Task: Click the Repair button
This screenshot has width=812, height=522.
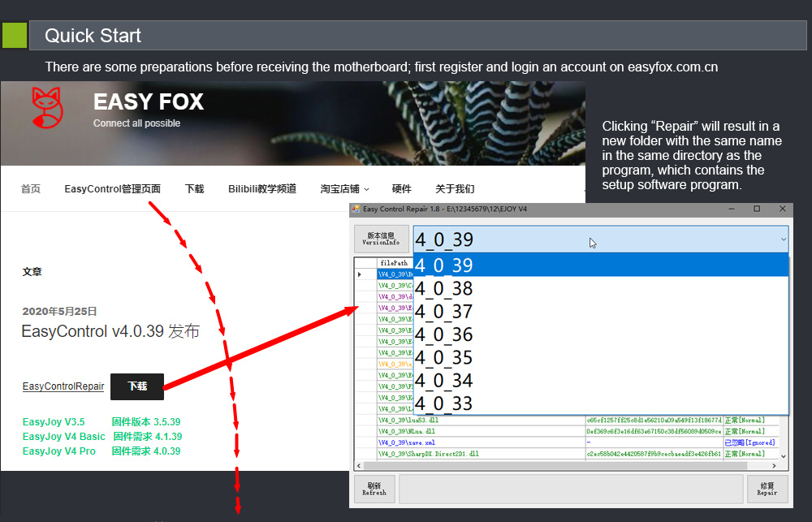Action: [x=767, y=490]
